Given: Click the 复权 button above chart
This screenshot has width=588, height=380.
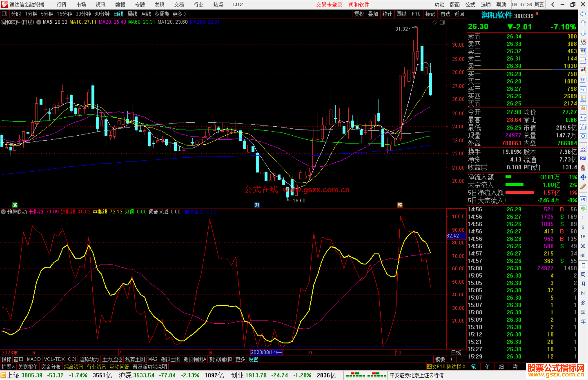Looking at the screenshot, I should click(x=359, y=14).
